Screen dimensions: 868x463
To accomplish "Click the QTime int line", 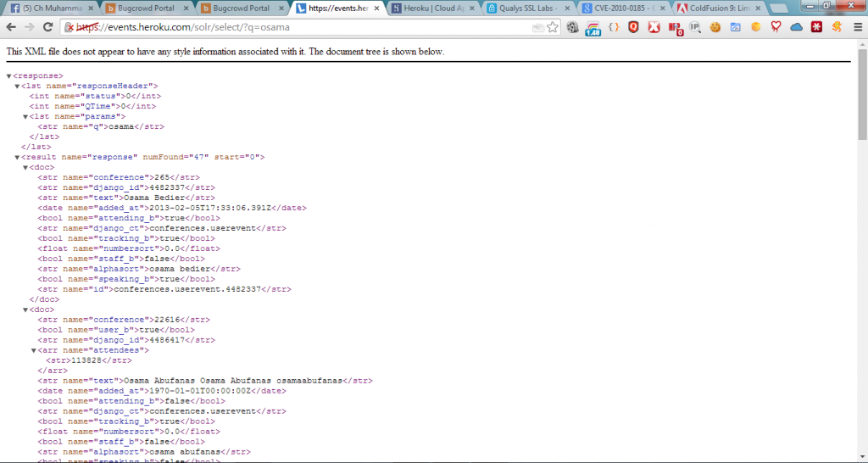I will tap(92, 106).
